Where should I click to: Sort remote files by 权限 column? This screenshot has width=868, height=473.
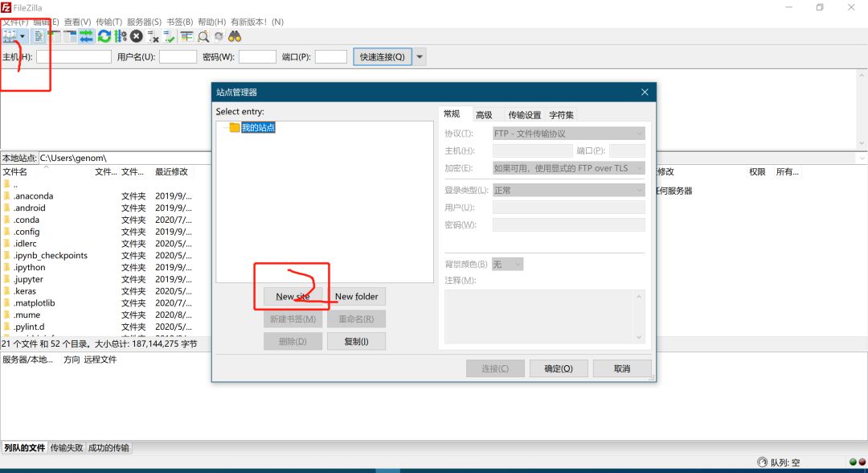coord(757,171)
